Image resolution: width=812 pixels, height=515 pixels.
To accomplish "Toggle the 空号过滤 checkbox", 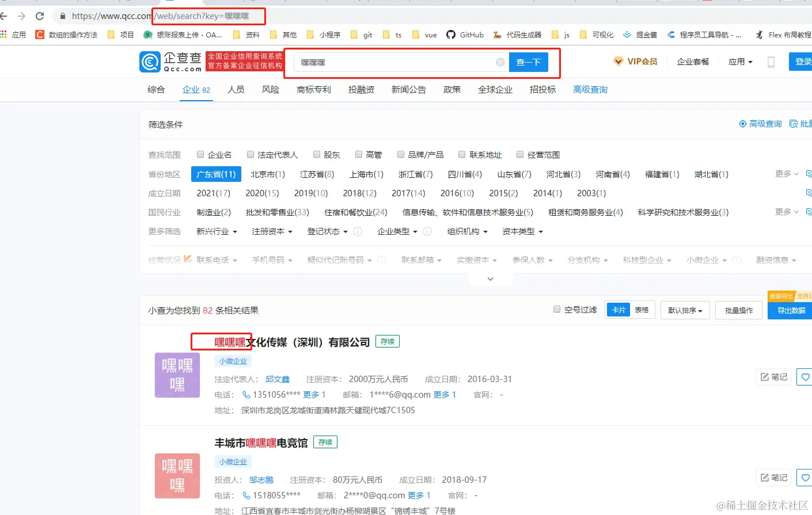I will tap(557, 309).
